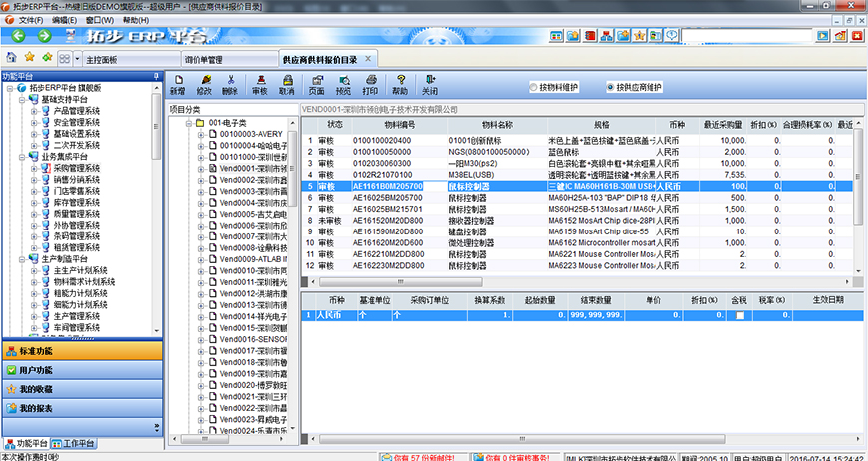Viewport: 868px width, 461px height.
Task: Select the 按供应商维护 radio button
Action: point(610,88)
